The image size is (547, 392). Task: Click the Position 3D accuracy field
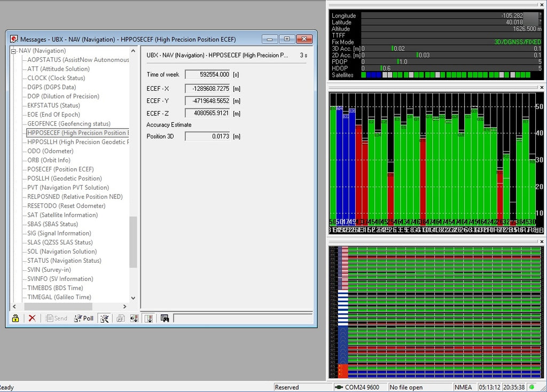207,136
